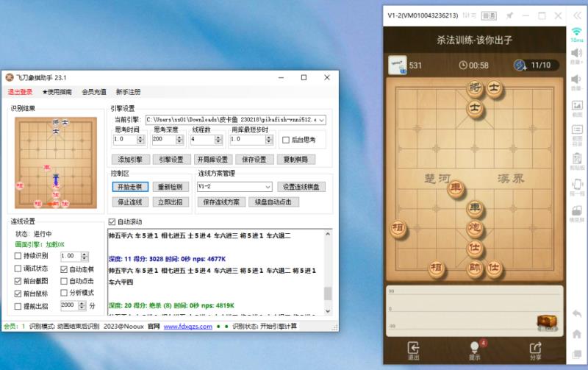Image resolution: width=588 pixels, height=370 pixels.
Task: Open the www.fdxqzs.com link
Action: [x=188, y=327]
